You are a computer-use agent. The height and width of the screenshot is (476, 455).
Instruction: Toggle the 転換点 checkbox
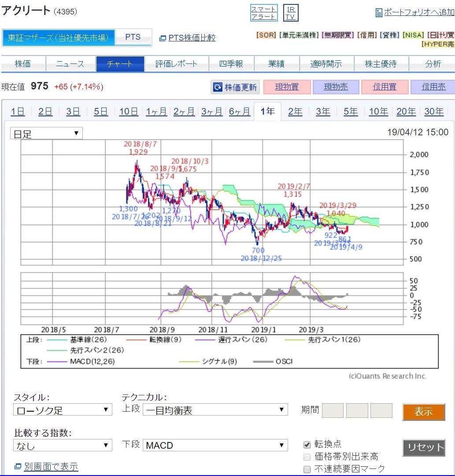click(307, 444)
